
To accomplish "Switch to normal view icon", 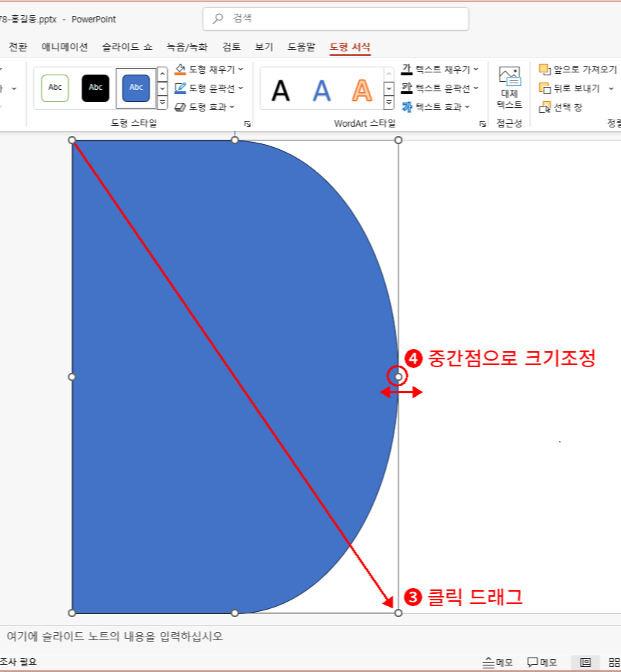I will pyautogui.click(x=586, y=663).
